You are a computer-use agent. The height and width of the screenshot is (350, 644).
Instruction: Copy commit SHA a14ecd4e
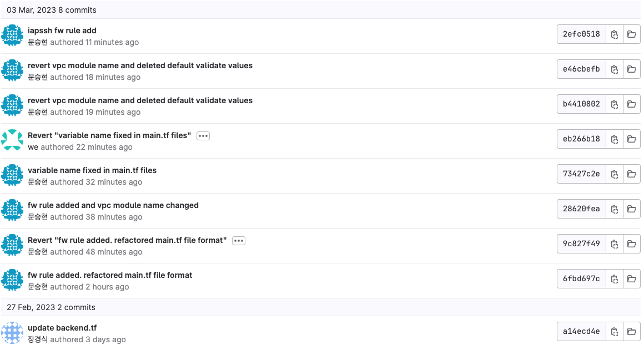pyautogui.click(x=615, y=332)
